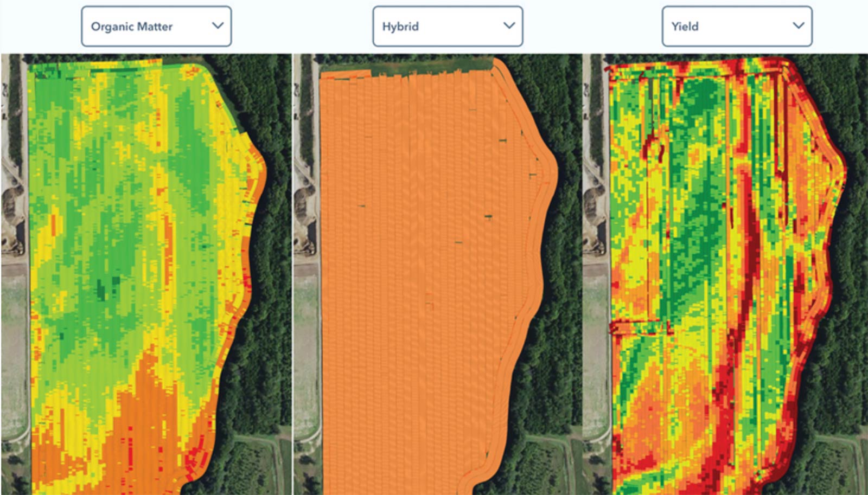Viewport: 868px width, 495px height.
Task: Click the Organic Matter field map
Action: (x=146, y=274)
